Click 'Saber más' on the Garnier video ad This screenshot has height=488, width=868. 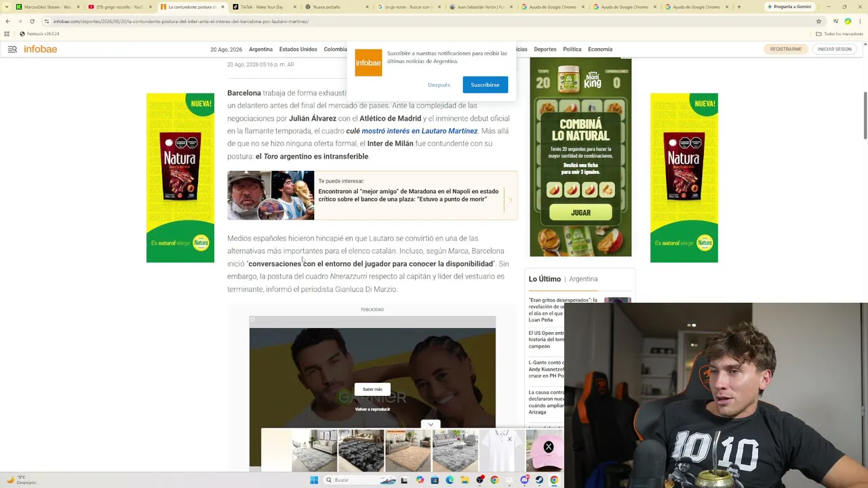point(372,390)
